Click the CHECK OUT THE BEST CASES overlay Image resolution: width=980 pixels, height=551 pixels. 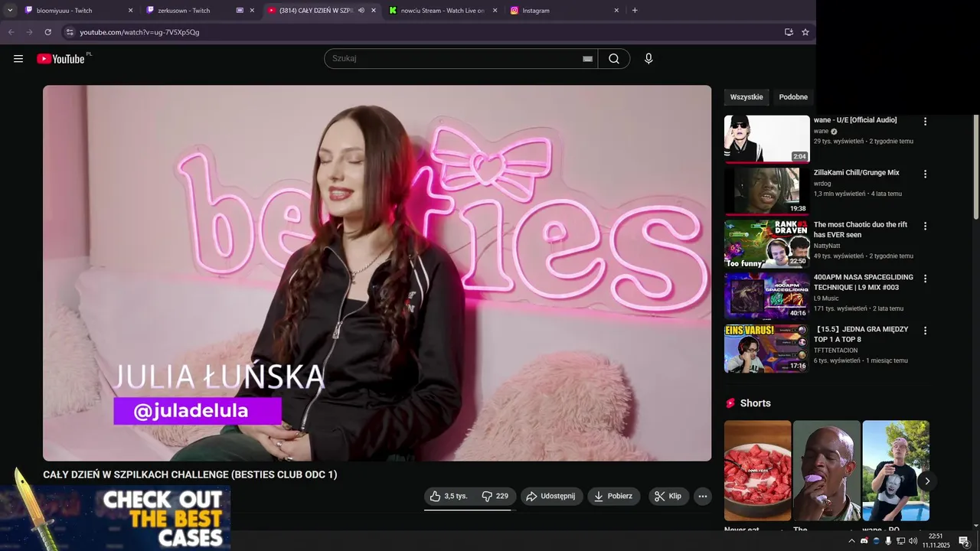115,518
